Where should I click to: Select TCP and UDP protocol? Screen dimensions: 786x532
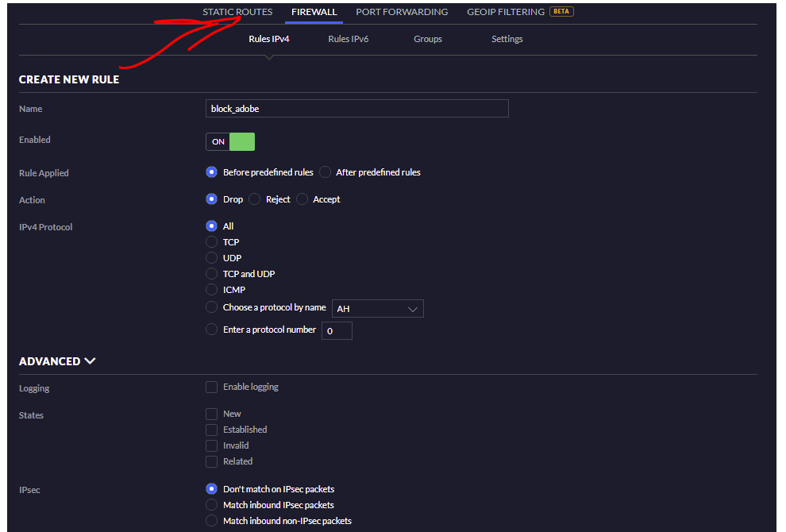point(211,274)
